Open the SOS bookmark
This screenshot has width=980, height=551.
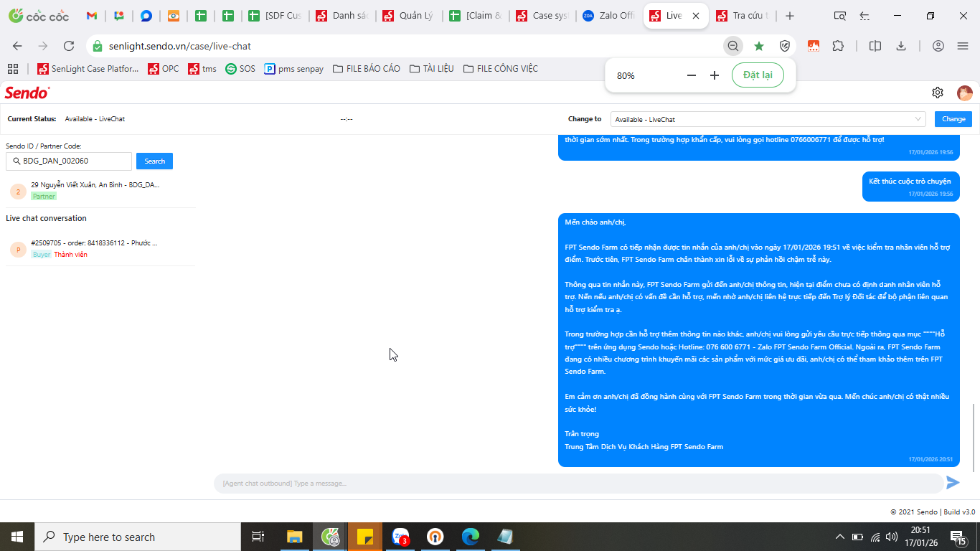click(x=240, y=69)
